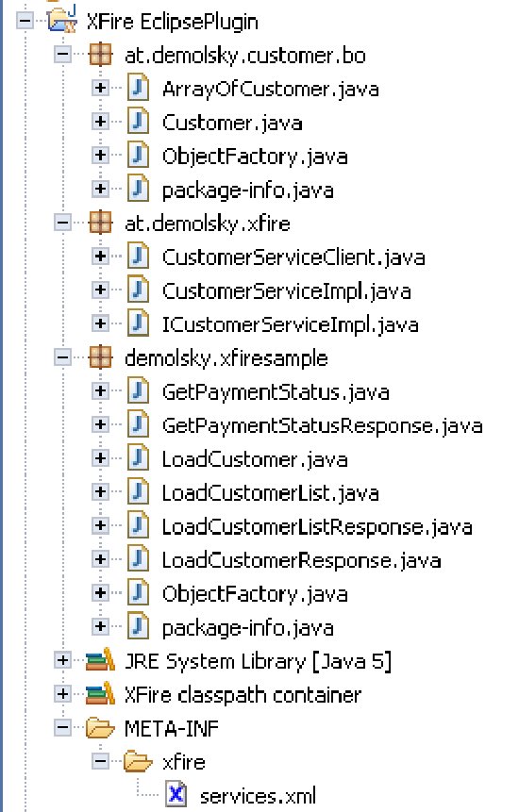Image resolution: width=519 pixels, height=812 pixels.
Task: Collapse the META-INF folder
Action: pos(62,727)
